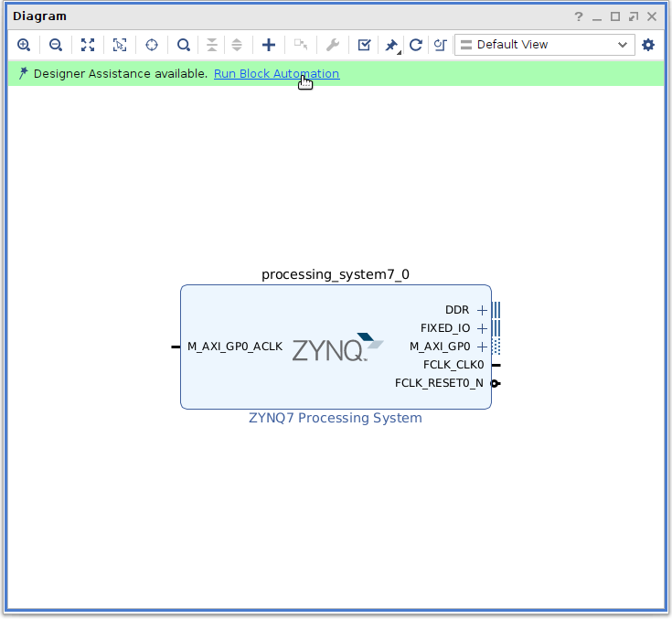Click the Zoom In magnifier icon
This screenshot has height=619, width=672.
click(24, 45)
